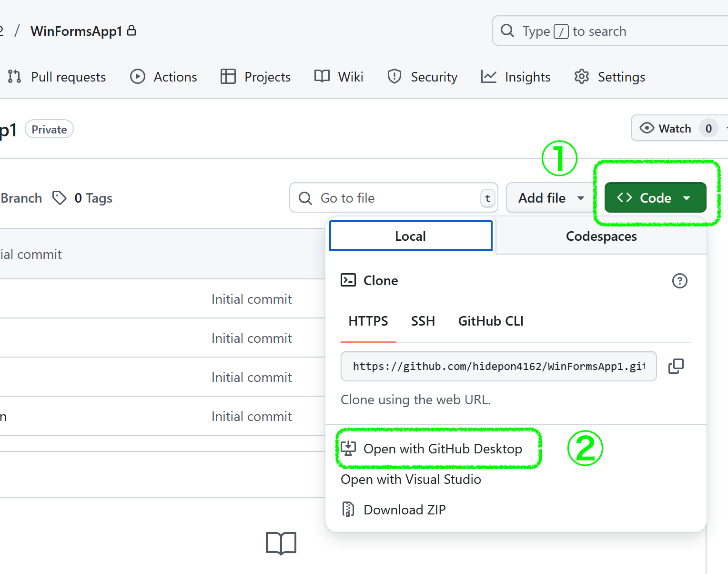728x574 pixels.
Task: Click the Branch link
Action: pyautogui.click(x=21, y=198)
